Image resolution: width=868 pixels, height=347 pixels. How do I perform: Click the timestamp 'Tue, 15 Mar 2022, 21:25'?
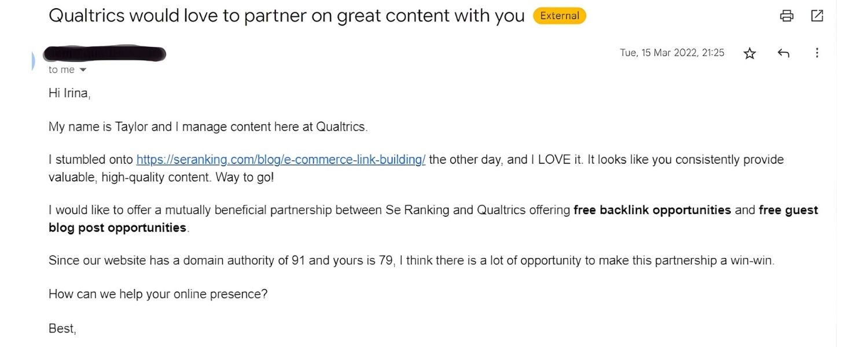pos(673,53)
